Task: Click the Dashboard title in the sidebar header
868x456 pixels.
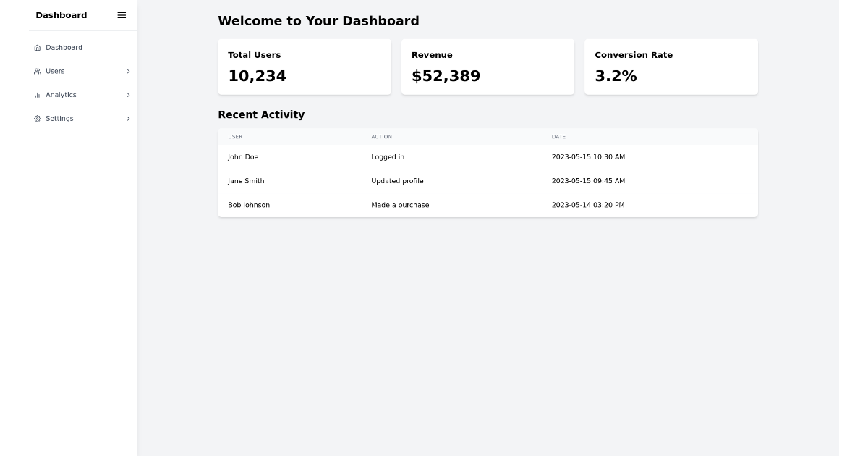Action: pyautogui.click(x=61, y=15)
